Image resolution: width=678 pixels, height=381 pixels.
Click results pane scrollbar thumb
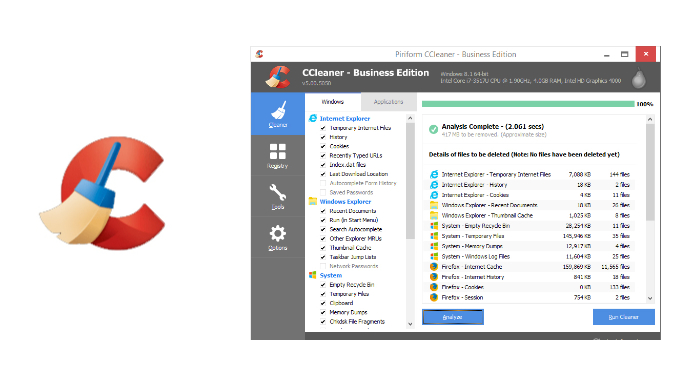(650, 172)
